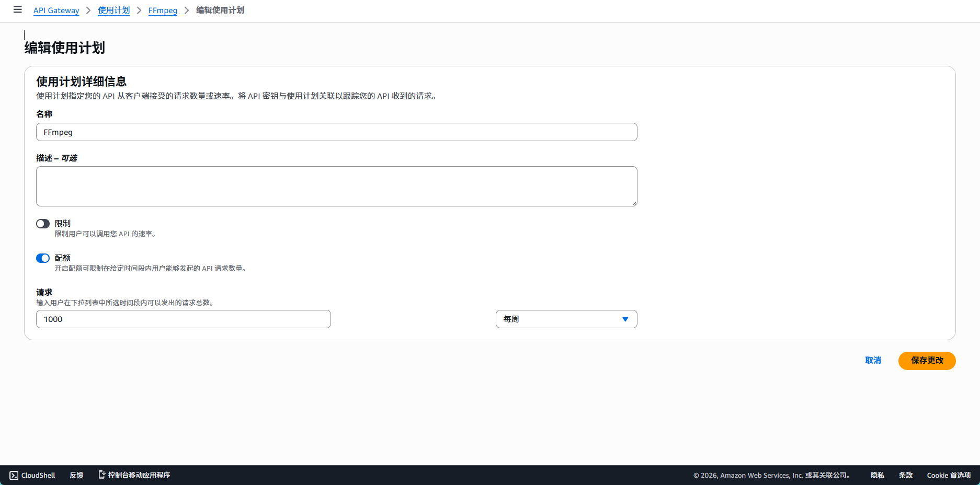This screenshot has height=485, width=980.
Task: Cancel editing with 取消 button
Action: pyautogui.click(x=873, y=361)
